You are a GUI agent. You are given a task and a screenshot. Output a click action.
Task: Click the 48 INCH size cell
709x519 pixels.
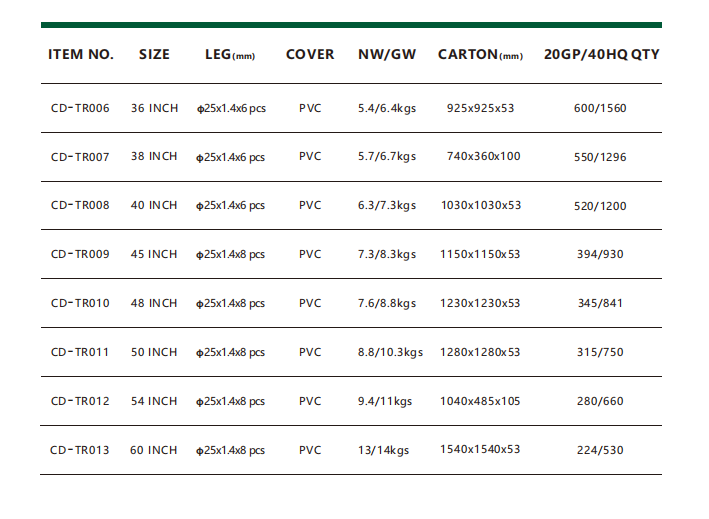pos(154,303)
